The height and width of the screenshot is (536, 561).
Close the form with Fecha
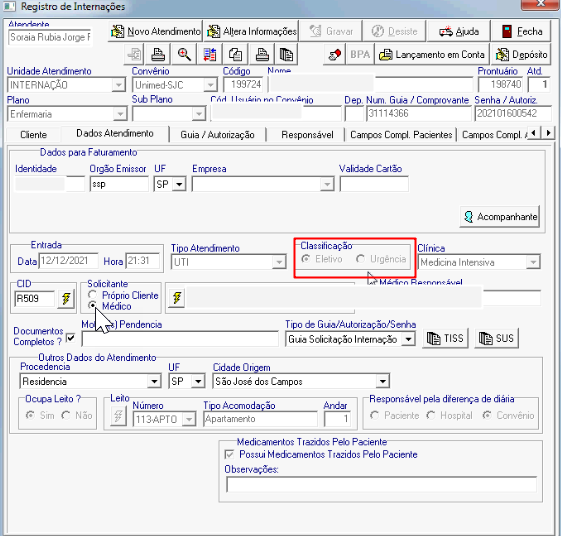pyautogui.click(x=522, y=31)
